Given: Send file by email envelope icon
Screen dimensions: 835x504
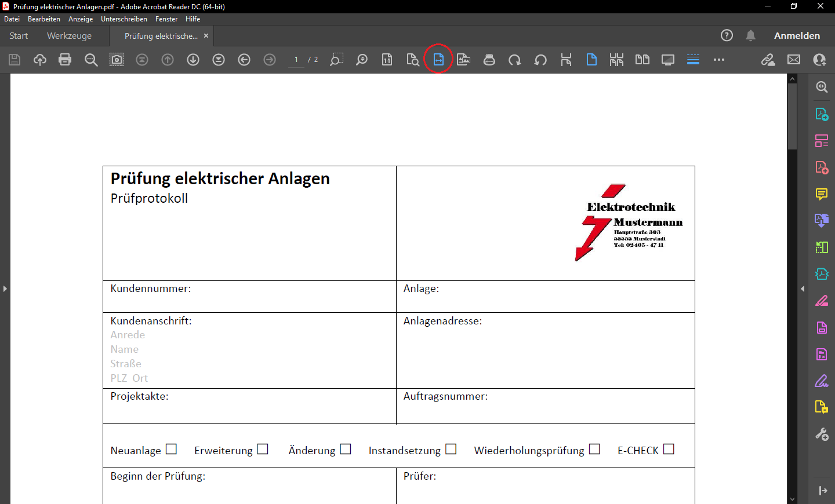Looking at the screenshot, I should coord(794,60).
